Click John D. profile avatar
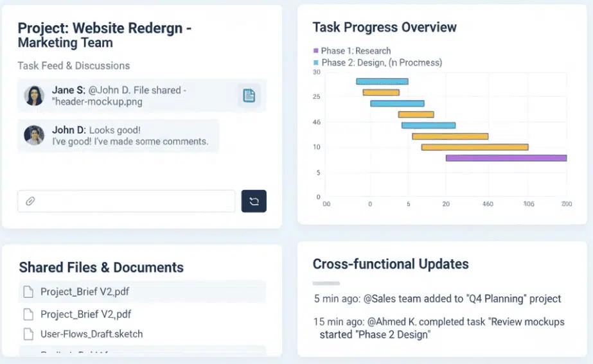The height and width of the screenshot is (364, 593). 34,135
